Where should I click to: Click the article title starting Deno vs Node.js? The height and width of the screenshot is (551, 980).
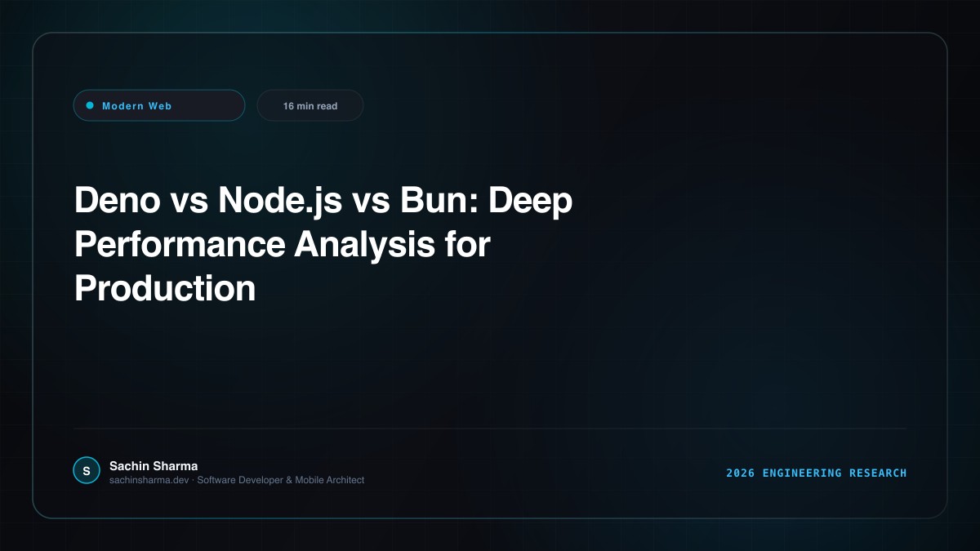click(x=323, y=245)
